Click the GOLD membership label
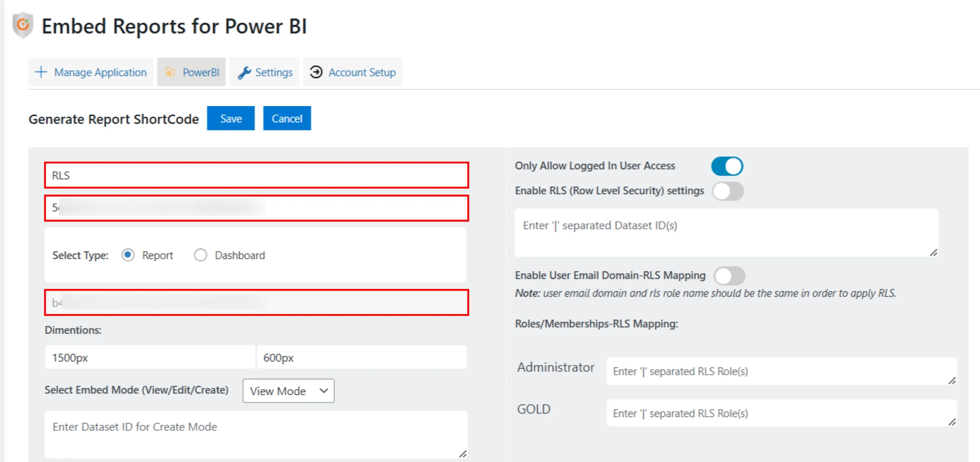 (x=534, y=409)
